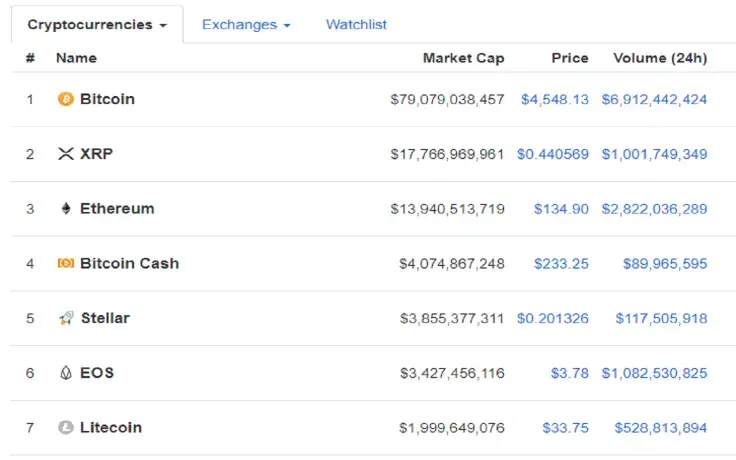Screen dimensions: 736x460
Task: Click the XRP logo icon
Action: (x=67, y=154)
